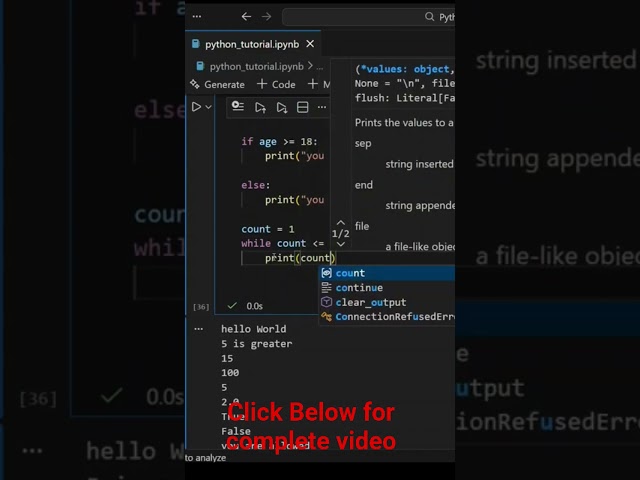Select 'clear_output' autocomplete suggestion

coord(387,302)
